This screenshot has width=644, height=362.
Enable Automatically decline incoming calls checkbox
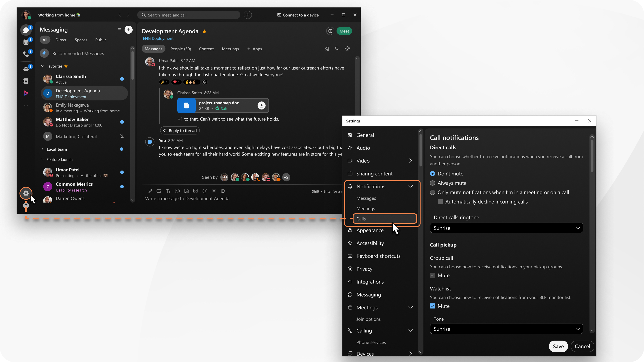click(440, 202)
